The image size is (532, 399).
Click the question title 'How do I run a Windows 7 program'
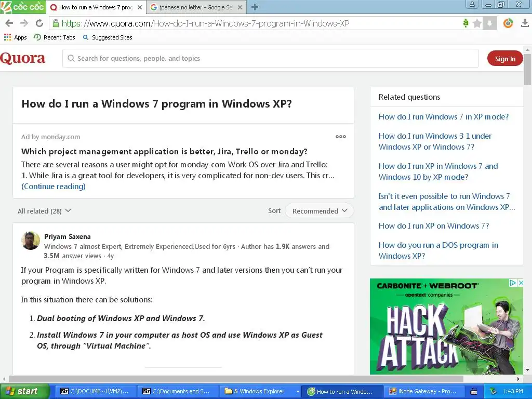[156, 104]
